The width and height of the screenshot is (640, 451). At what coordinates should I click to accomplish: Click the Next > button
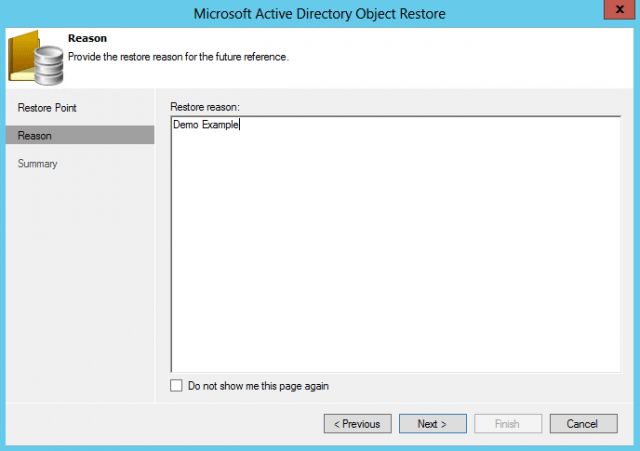433,424
